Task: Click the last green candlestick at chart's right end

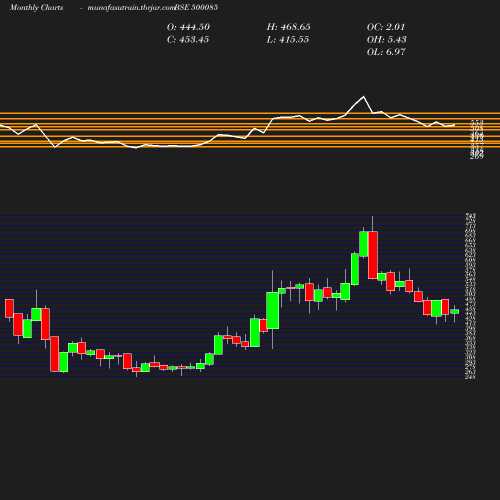Action: coord(454,311)
